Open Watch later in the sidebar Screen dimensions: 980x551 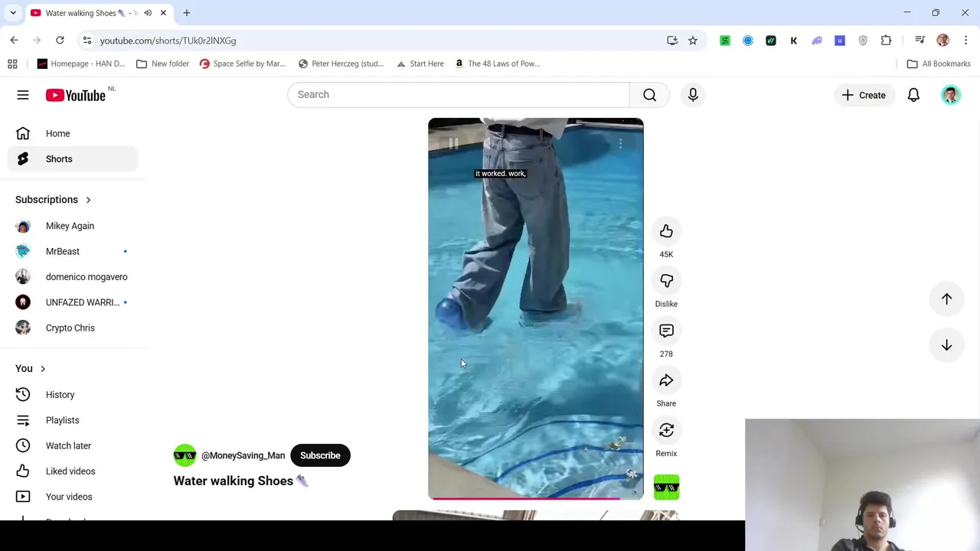73,445
